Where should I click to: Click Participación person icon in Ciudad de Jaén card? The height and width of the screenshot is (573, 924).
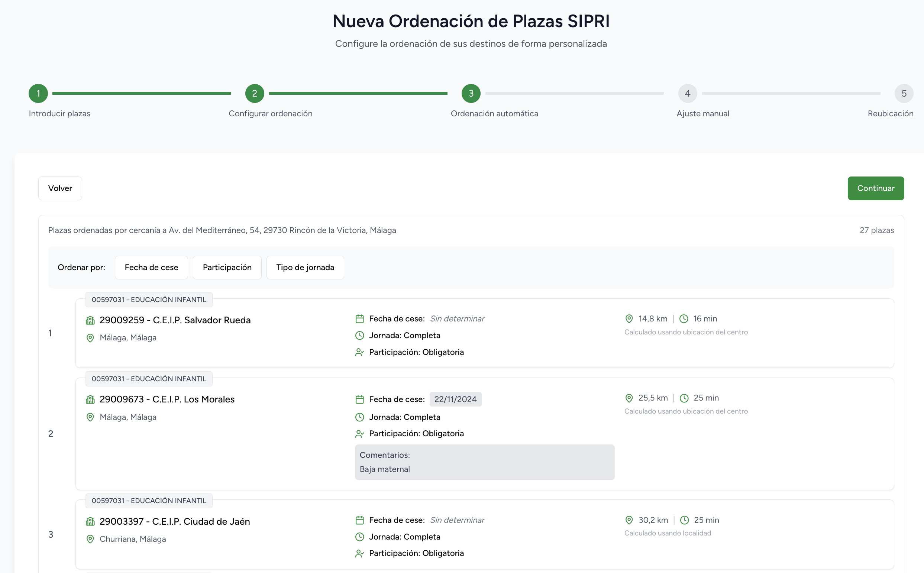(x=360, y=554)
